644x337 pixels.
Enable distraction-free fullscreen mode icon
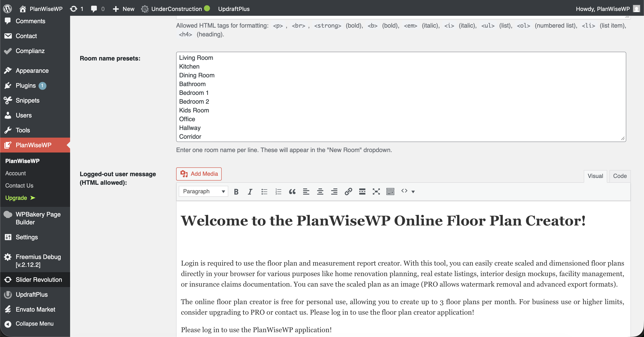[x=376, y=192]
